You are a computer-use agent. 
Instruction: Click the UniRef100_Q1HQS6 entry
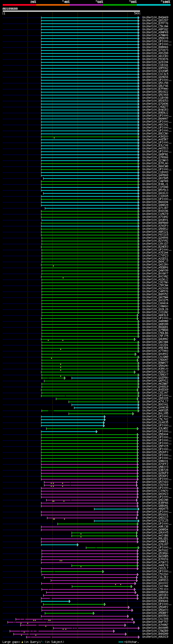155,77
